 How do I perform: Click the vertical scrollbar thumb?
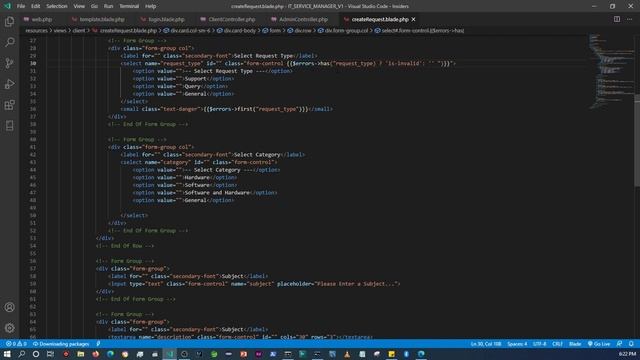pyautogui.click(x=637, y=141)
